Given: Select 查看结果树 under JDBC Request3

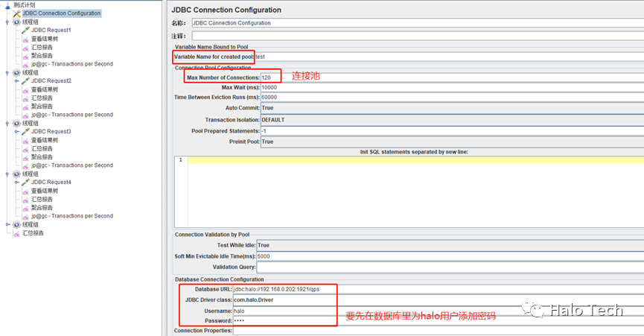Looking at the screenshot, I should click(45, 140).
